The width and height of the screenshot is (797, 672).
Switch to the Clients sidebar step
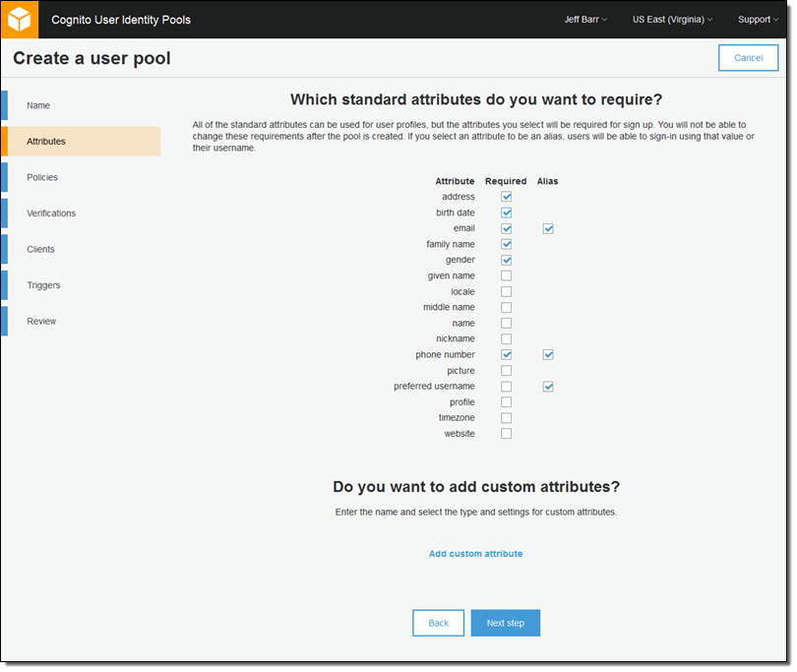[x=41, y=250]
